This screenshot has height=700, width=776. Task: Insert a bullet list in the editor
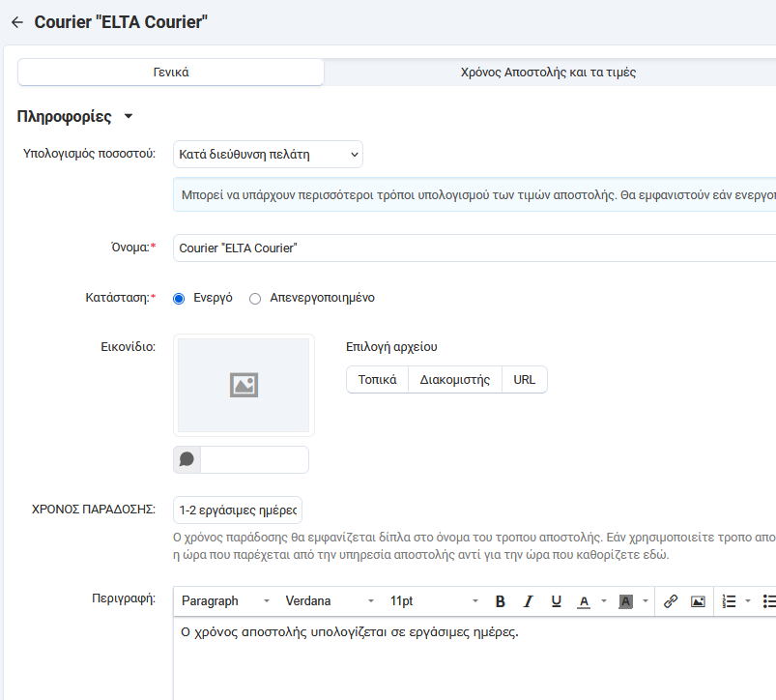769,601
